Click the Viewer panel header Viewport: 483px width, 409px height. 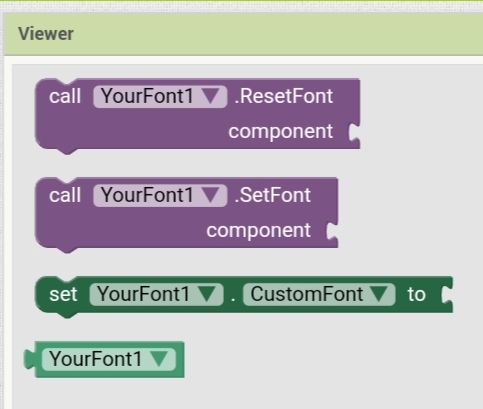click(244, 34)
